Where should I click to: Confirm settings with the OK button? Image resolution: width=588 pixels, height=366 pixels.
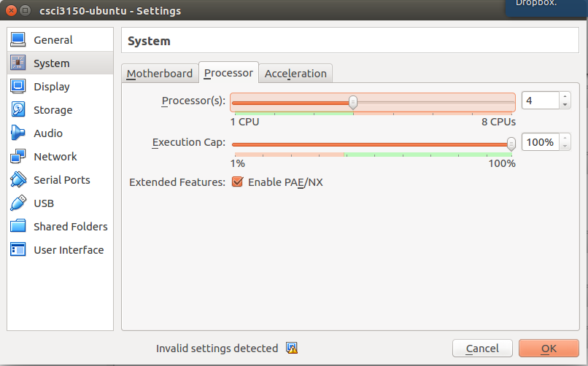point(549,349)
